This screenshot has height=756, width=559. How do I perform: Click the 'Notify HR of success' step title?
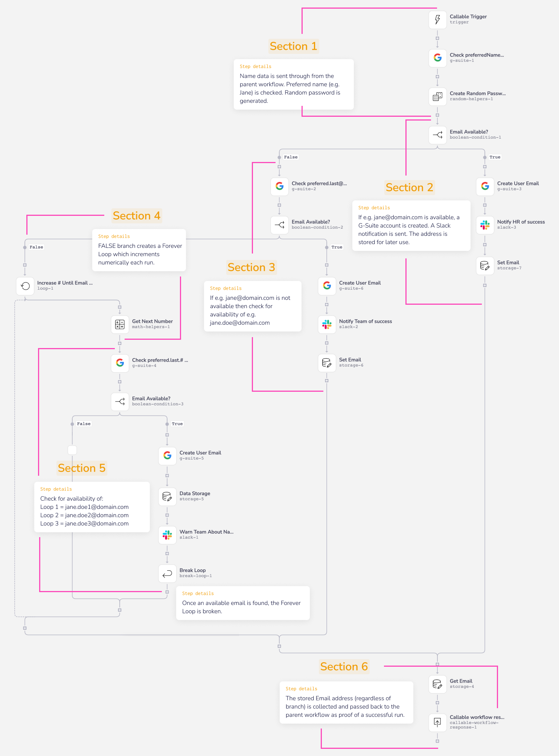point(521,222)
